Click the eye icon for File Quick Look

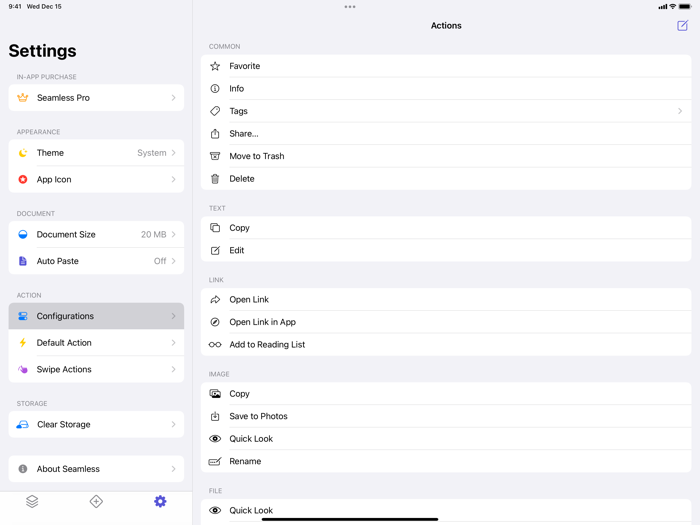[x=215, y=510]
